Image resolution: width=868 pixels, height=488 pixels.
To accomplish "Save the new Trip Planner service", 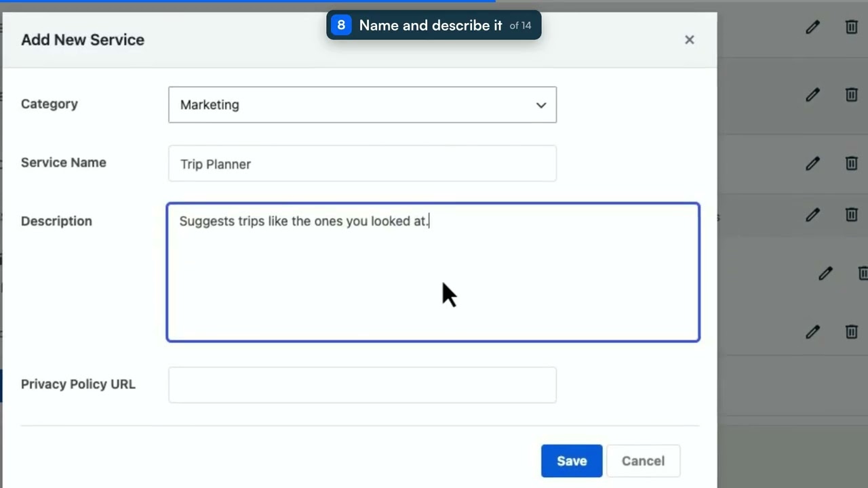I will coord(572,461).
